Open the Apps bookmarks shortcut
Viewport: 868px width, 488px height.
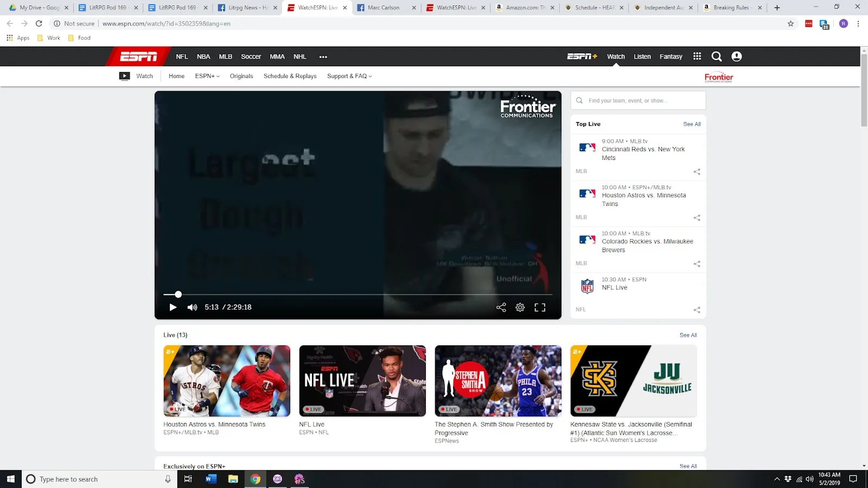[x=18, y=38]
